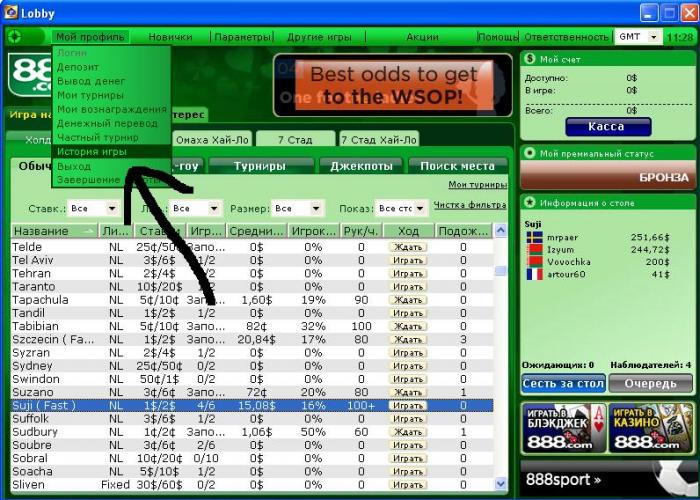The width and height of the screenshot is (700, 500).
Task: Click the WSOP promotional banner
Action: point(393,85)
